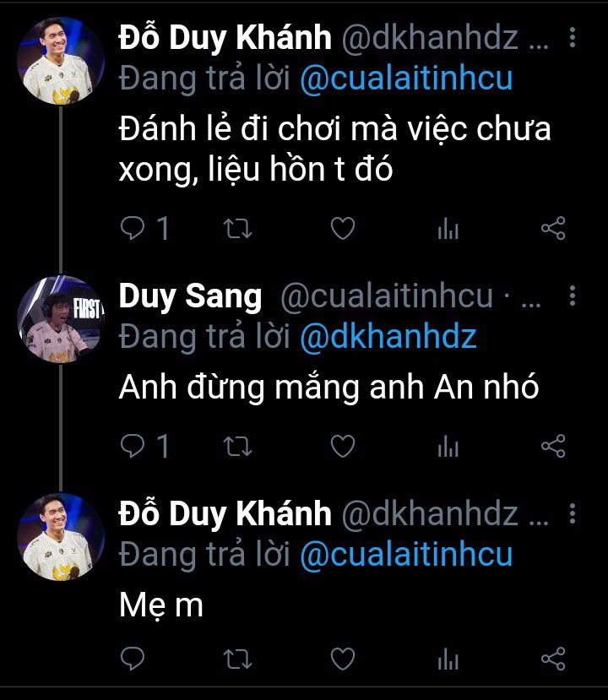This screenshot has height=700, width=608.
Task: Share the first Đỗ Duy Khánh tweet
Action: 552,229
